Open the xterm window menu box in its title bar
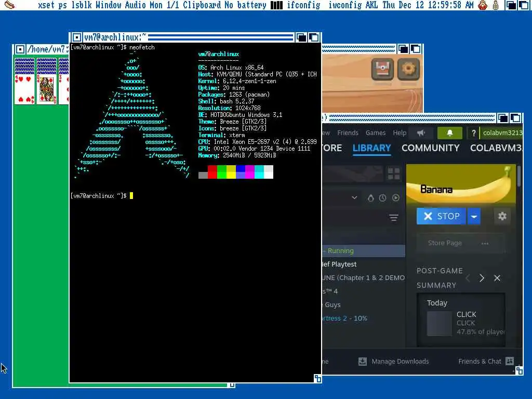This screenshot has width=532, height=399. (77, 37)
